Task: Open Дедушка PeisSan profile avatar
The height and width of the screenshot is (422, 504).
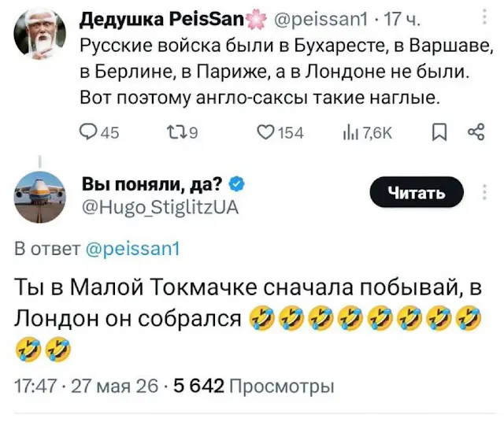Action: point(40,33)
